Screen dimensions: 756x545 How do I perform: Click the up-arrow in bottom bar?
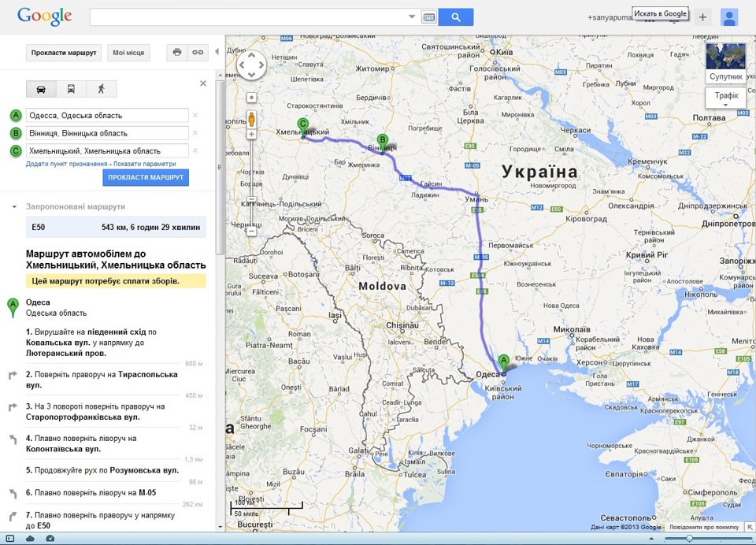pyautogui.click(x=651, y=539)
